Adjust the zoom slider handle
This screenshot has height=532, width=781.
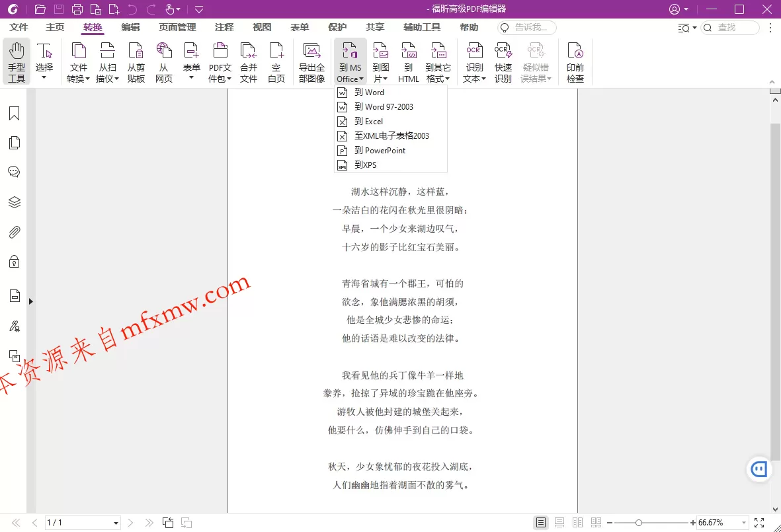pyautogui.click(x=639, y=523)
